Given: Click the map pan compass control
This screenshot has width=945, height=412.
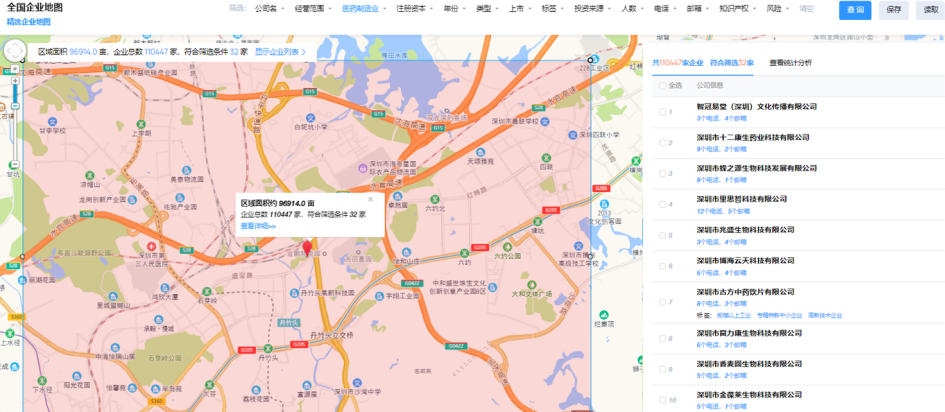Looking at the screenshot, I should click(16, 52).
